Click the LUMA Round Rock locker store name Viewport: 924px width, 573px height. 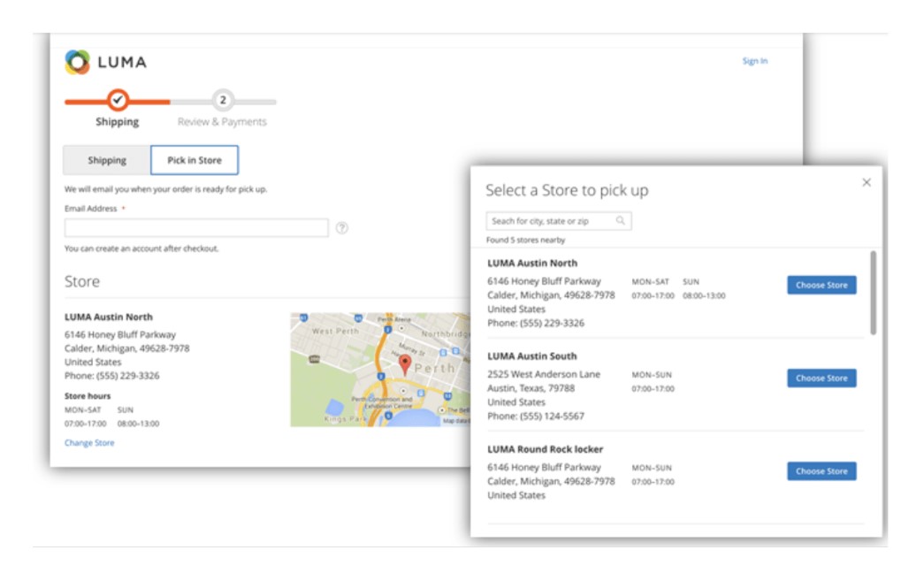click(545, 449)
